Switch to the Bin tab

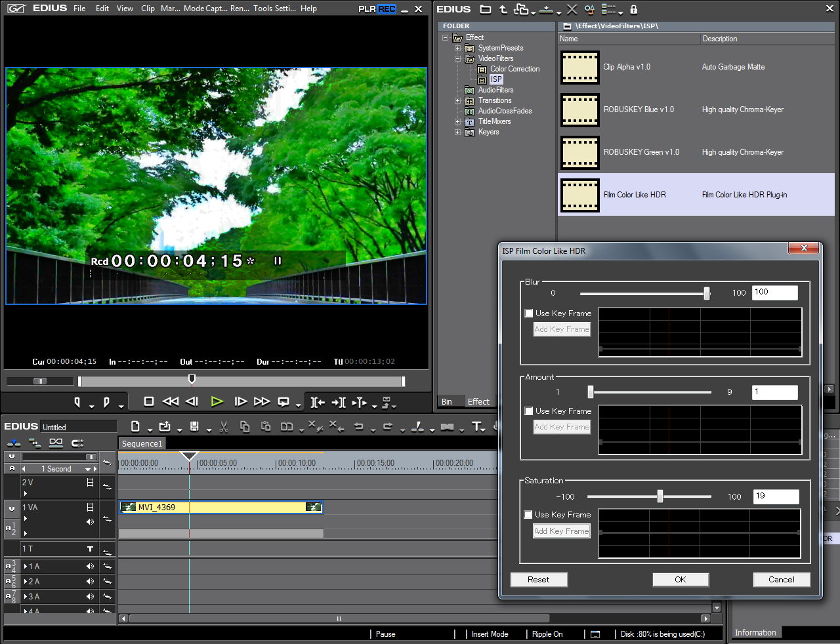(447, 402)
